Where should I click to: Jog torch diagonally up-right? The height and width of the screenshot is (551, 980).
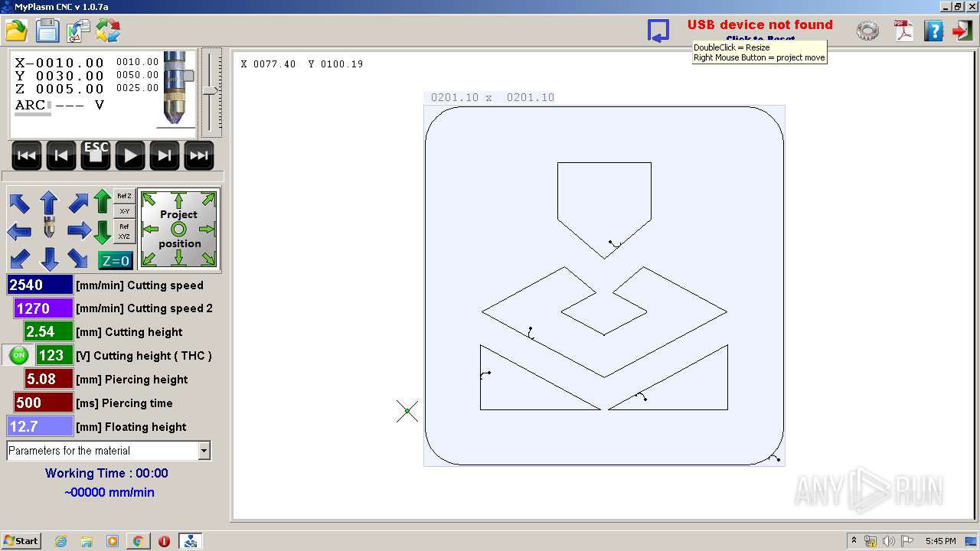point(78,203)
